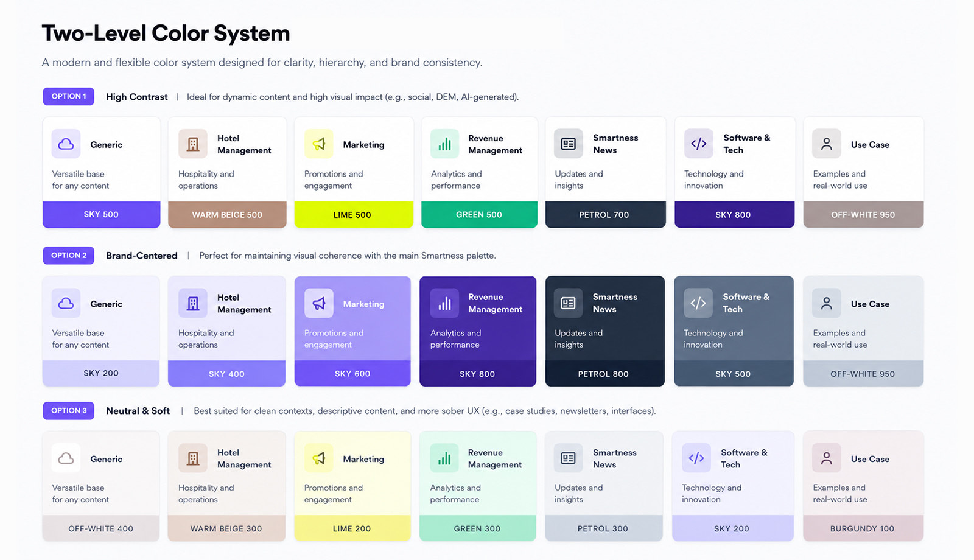Image resolution: width=974 pixels, height=560 pixels.
Task: Select the SKY 400 color swatch
Action: tap(226, 373)
